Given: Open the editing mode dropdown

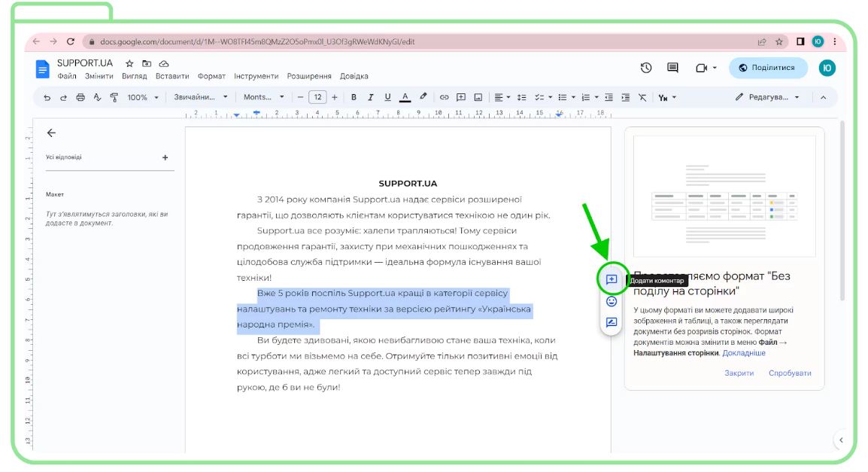Looking at the screenshot, I should coord(766,97).
